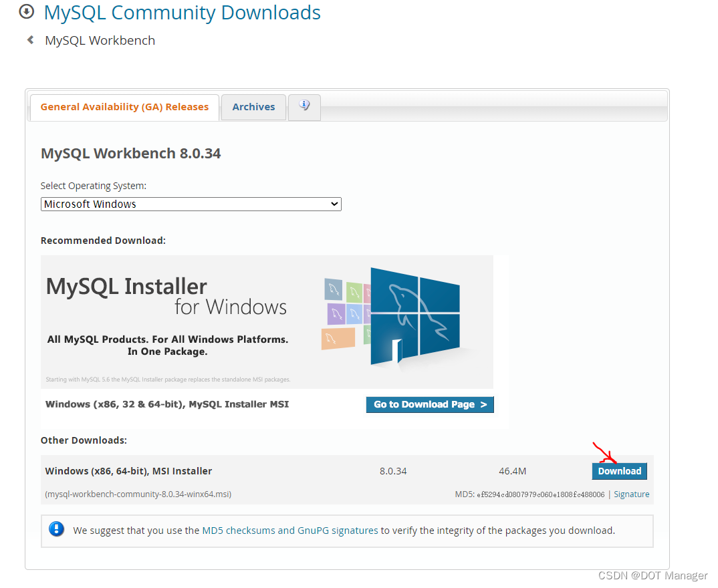Click the Windows (x86, 32 & 64-bit), MySQL Installer MSI text

pyautogui.click(x=167, y=404)
